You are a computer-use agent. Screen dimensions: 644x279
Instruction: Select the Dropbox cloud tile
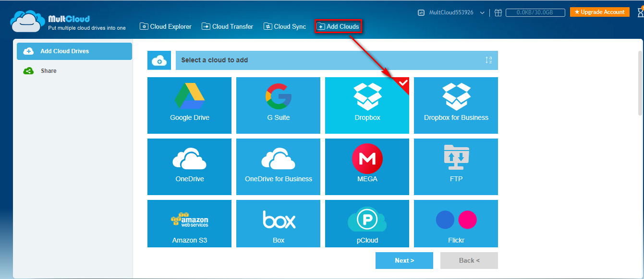tap(367, 105)
